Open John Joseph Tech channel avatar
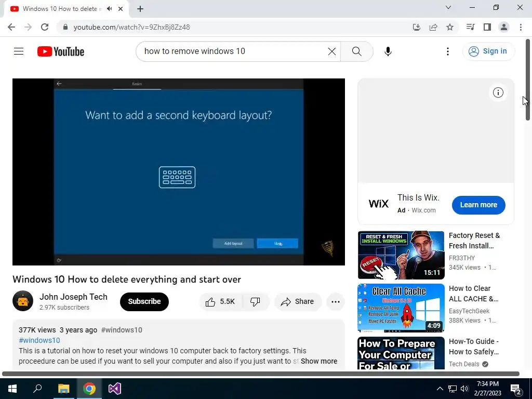532x399 pixels. pyautogui.click(x=23, y=301)
